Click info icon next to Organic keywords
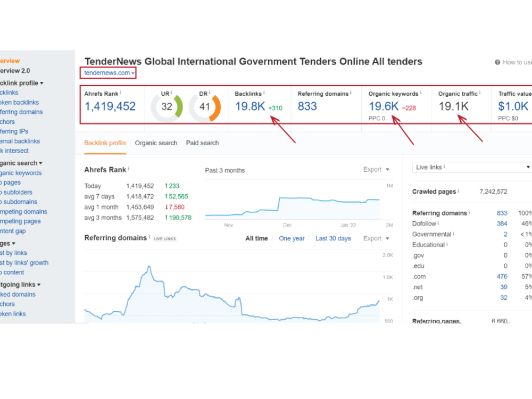Image resolution: width=532 pixels, height=399 pixels. (421, 93)
